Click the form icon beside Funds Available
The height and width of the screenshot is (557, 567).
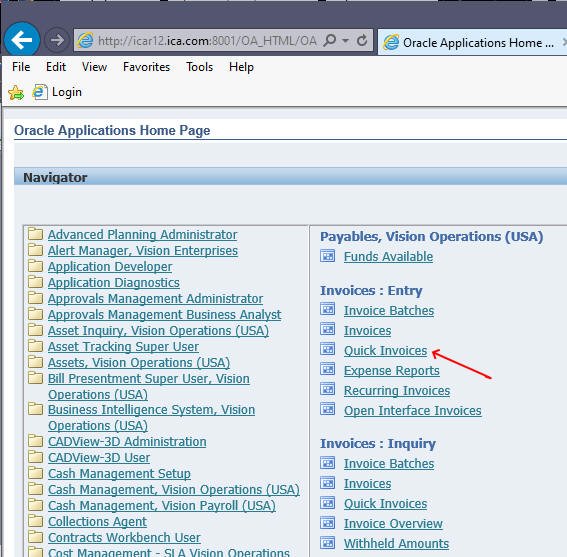pos(328,256)
